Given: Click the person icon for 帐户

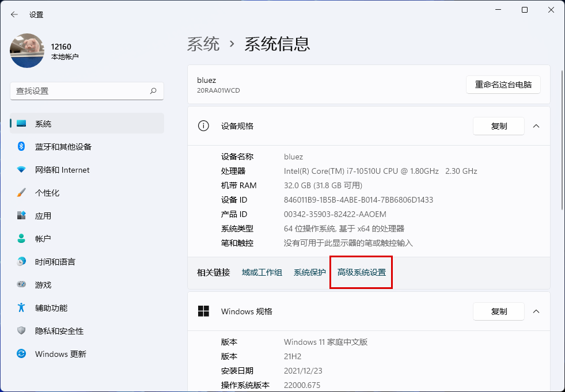Looking at the screenshot, I should [x=21, y=238].
